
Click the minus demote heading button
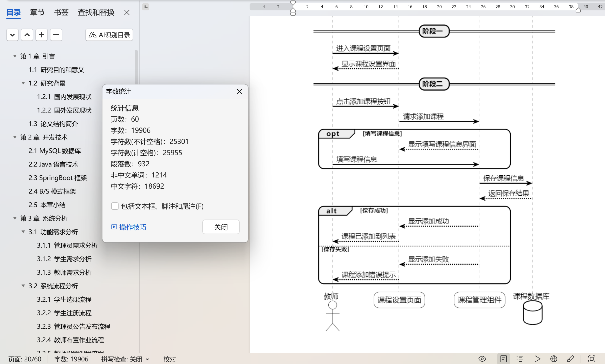tap(56, 35)
